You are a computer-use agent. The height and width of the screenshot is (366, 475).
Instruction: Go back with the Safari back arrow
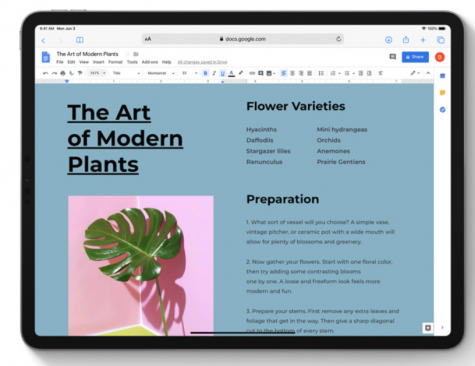43,41
